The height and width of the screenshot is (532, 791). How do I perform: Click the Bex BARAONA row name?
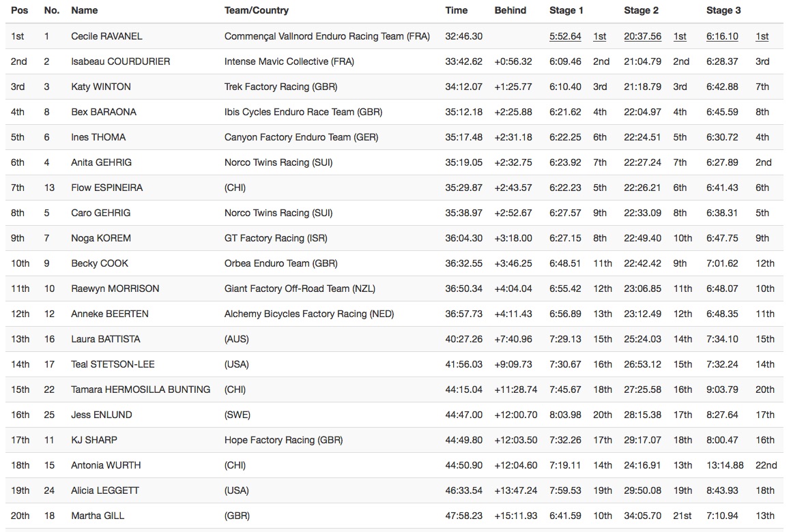[x=104, y=112]
